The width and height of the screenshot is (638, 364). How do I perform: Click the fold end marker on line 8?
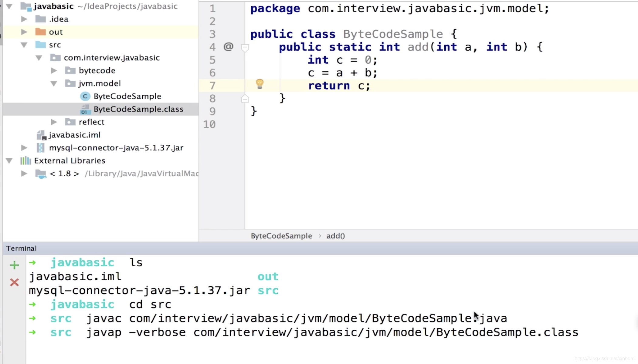(245, 99)
